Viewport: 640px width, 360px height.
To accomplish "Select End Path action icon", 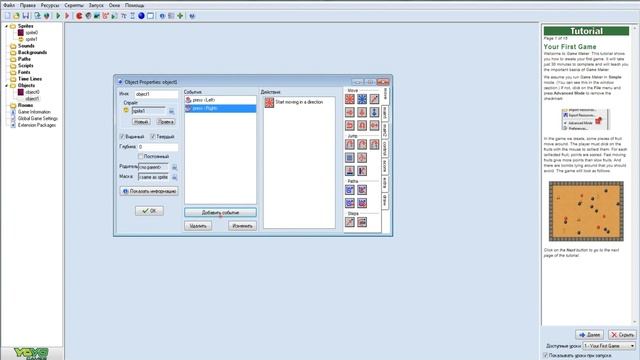I will pos(362,190).
